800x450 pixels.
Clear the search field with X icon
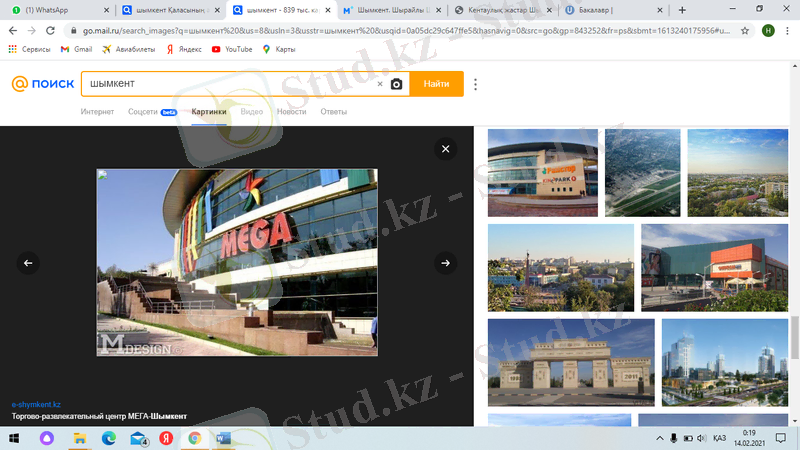click(380, 85)
